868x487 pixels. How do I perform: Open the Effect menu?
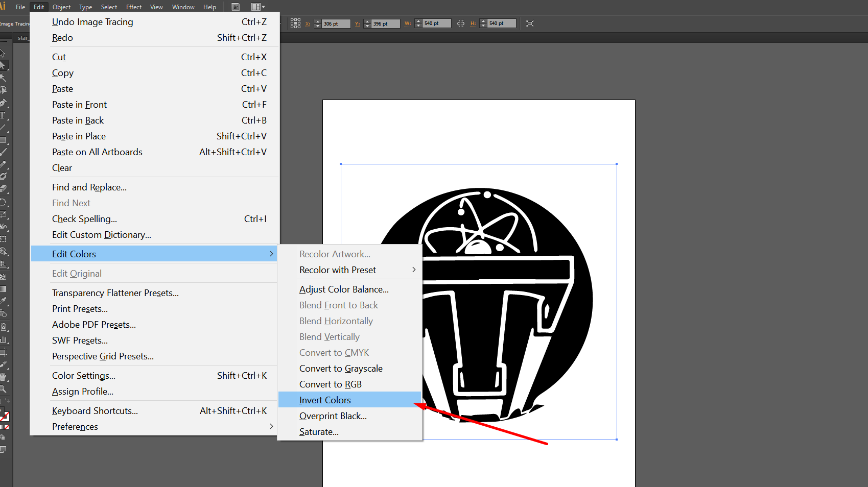pos(134,7)
